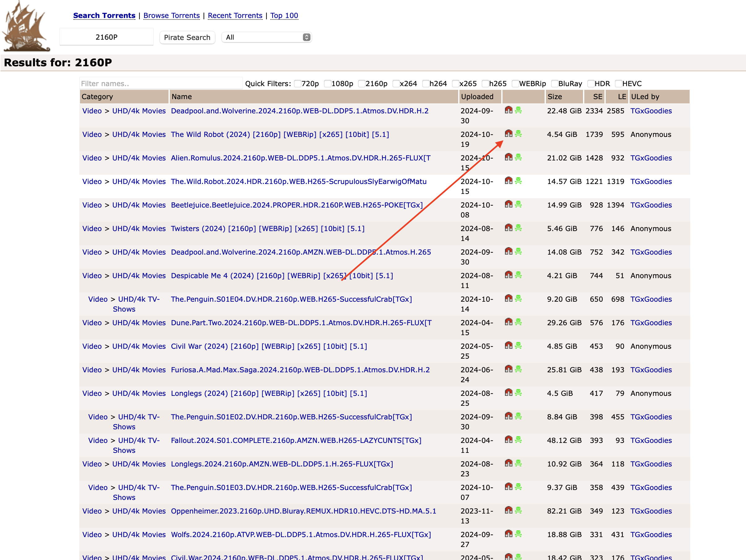Click magnet icon for Fallout.2024.S01 row
Viewport: 746px width, 560px height.
[x=509, y=440]
